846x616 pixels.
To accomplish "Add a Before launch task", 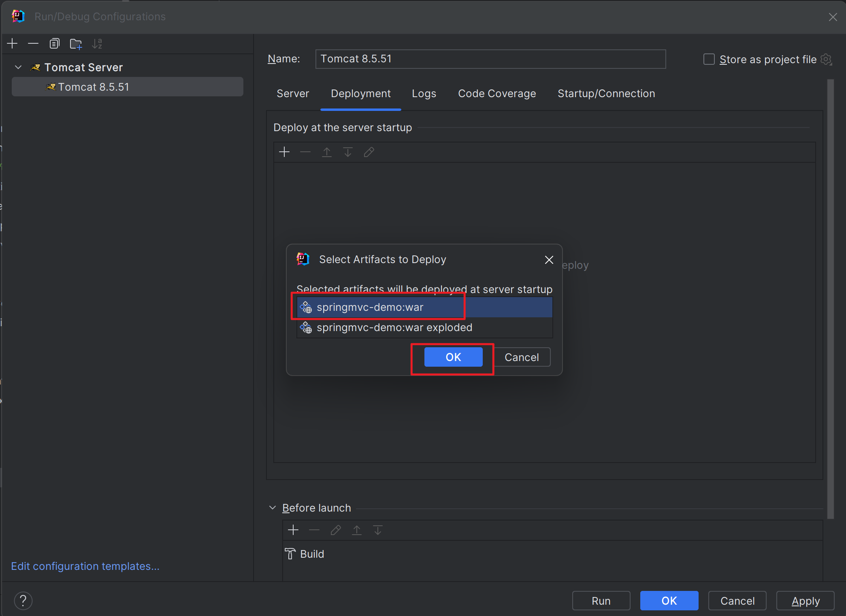I will point(293,530).
